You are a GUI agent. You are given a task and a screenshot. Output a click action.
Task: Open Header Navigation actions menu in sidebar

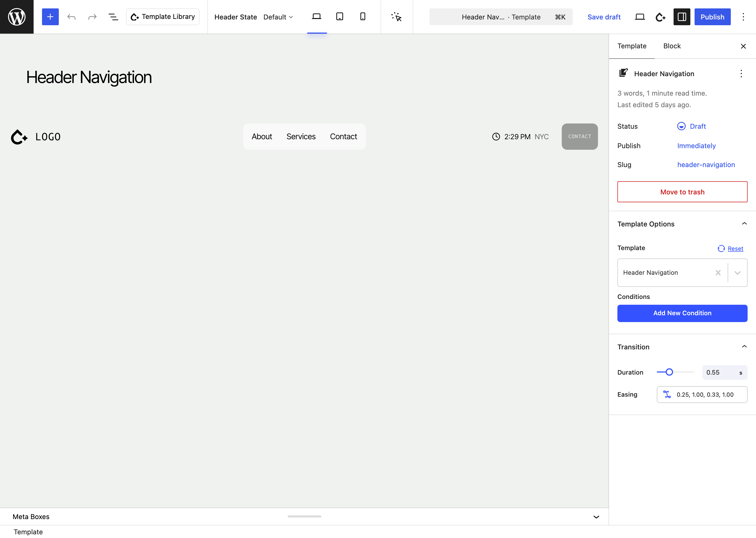click(741, 74)
